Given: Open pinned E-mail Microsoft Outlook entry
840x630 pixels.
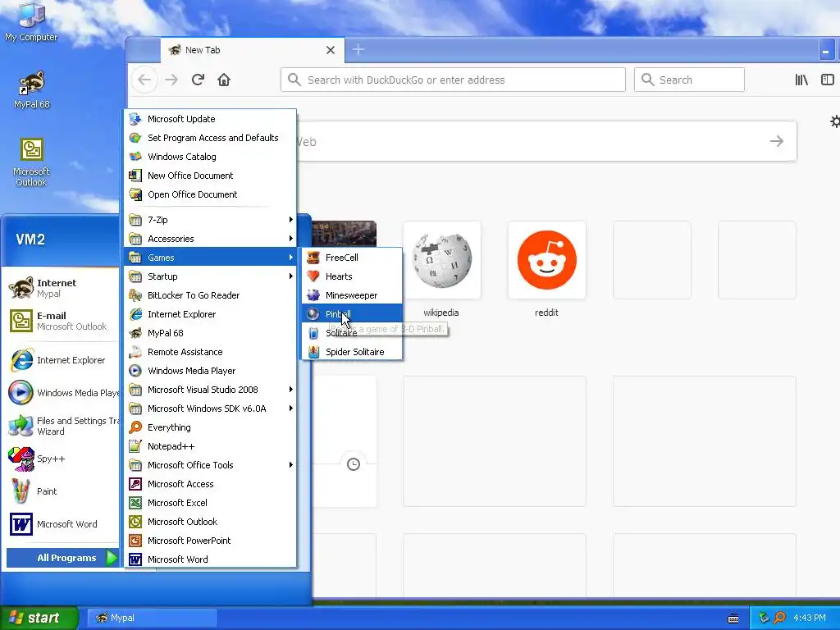Looking at the screenshot, I should click(x=62, y=321).
